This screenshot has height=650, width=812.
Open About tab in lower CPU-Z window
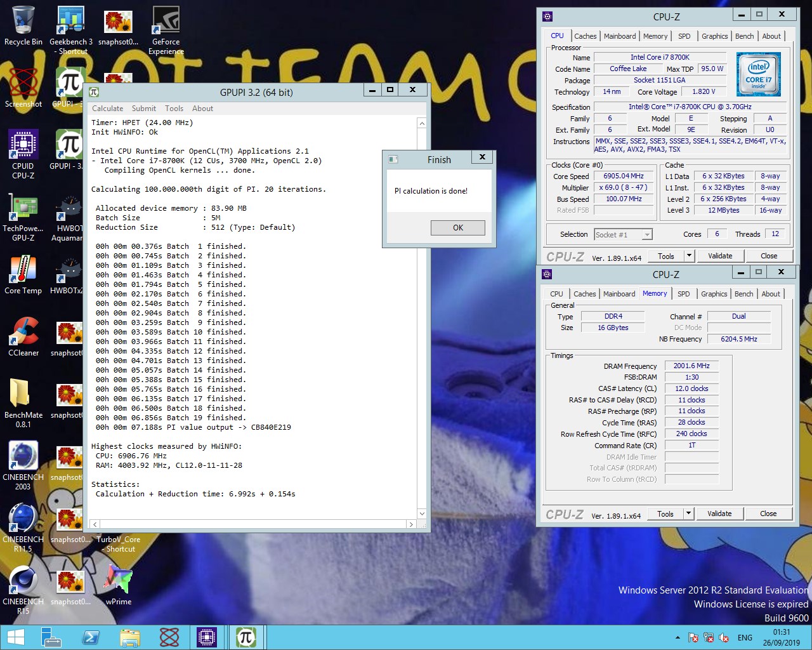point(771,294)
